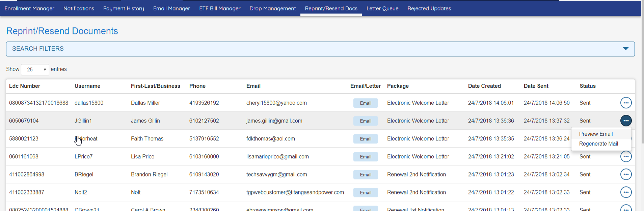Go to the Rejected Updates tab
This screenshot has height=211, width=644.
coord(429,8)
